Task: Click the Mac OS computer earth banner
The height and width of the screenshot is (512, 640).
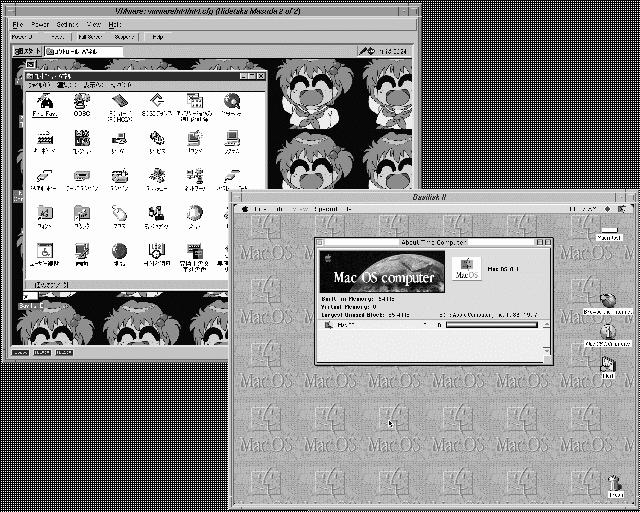Action: pyautogui.click(x=382, y=272)
